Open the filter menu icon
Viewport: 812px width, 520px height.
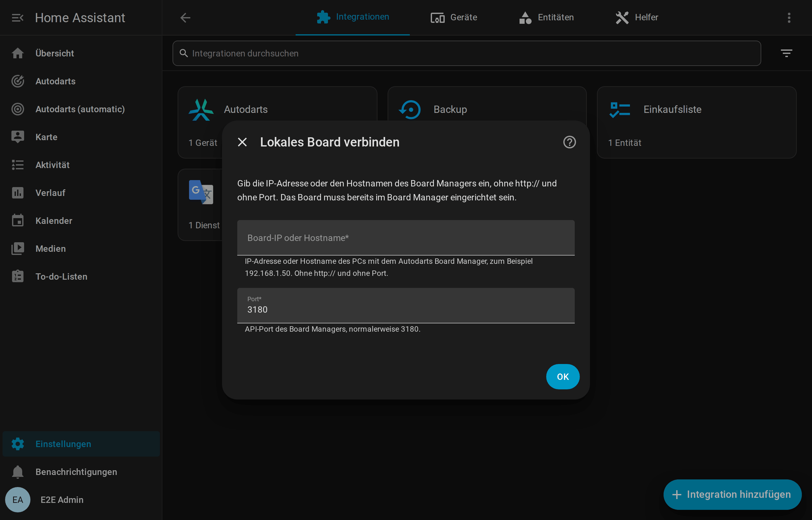(x=786, y=53)
